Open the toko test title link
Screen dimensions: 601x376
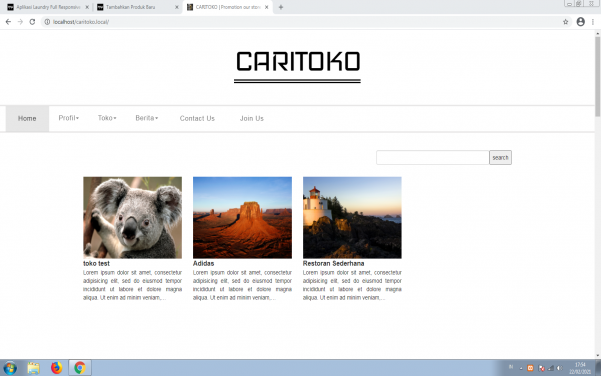click(96, 263)
